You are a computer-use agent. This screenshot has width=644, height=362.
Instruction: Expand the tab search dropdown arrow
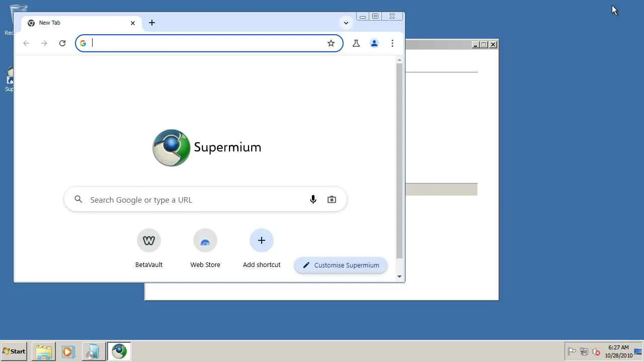point(346,23)
